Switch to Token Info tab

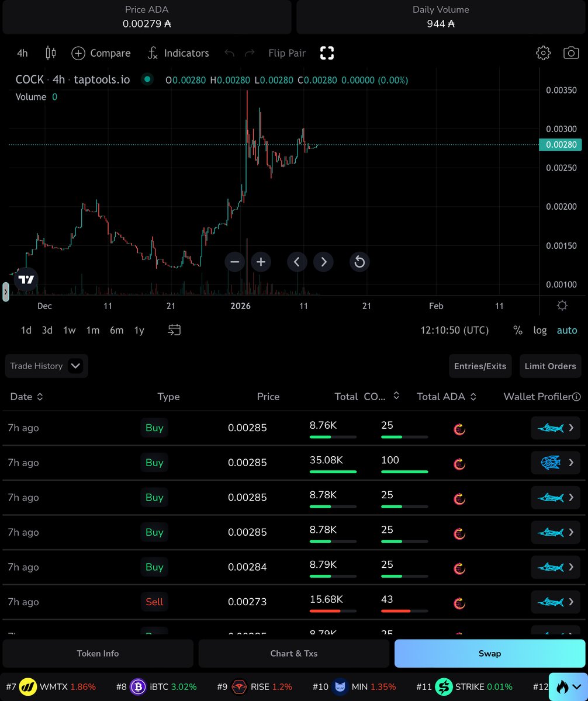[98, 653]
